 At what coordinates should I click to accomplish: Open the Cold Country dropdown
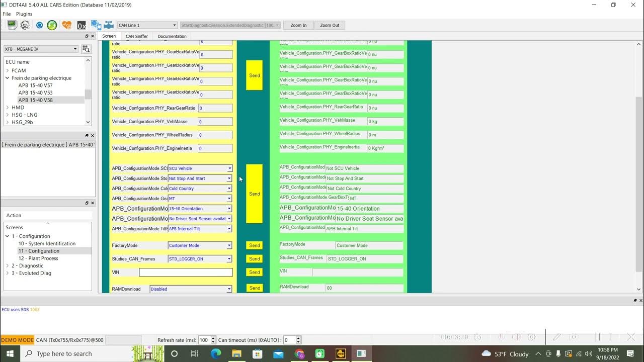[x=200, y=189]
